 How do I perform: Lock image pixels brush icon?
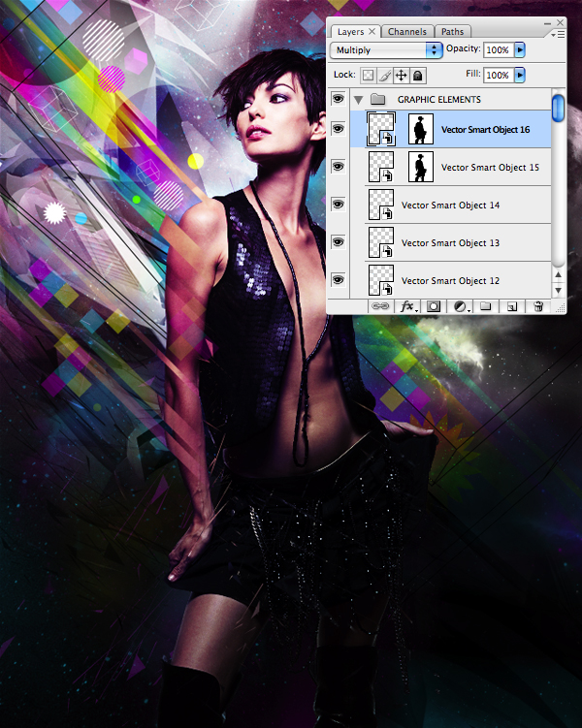click(x=384, y=76)
